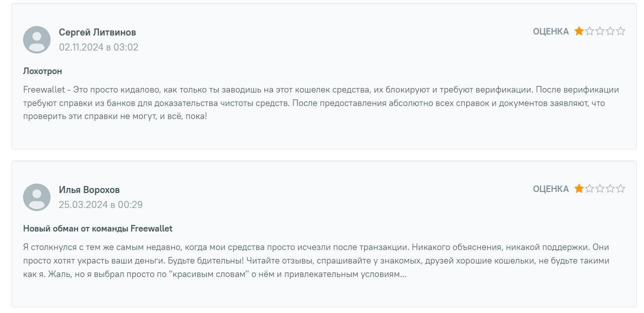Screen dimensions: 644x313
Task: Select the fifth star in Илья Ворохов's rating
Action: coord(621,189)
